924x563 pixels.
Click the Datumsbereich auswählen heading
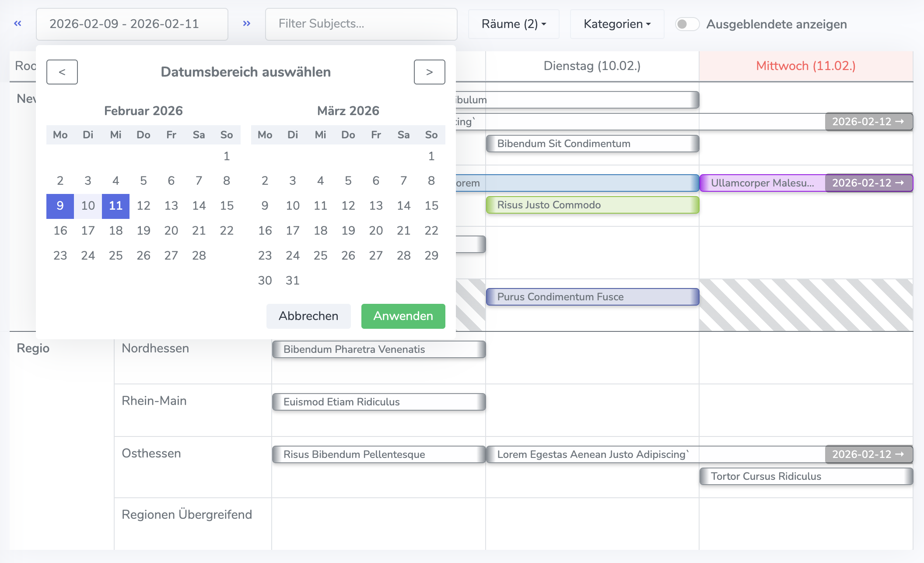[x=246, y=72]
